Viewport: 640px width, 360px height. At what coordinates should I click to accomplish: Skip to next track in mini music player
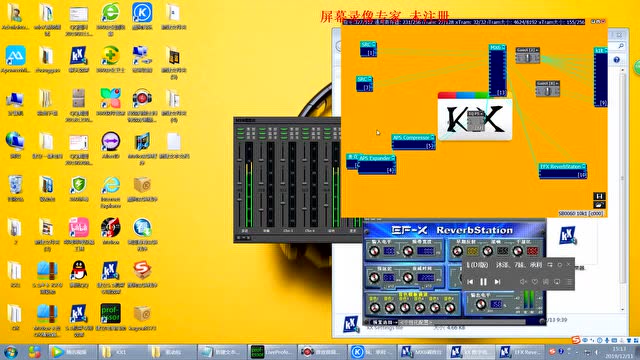pyautogui.click(x=497, y=282)
